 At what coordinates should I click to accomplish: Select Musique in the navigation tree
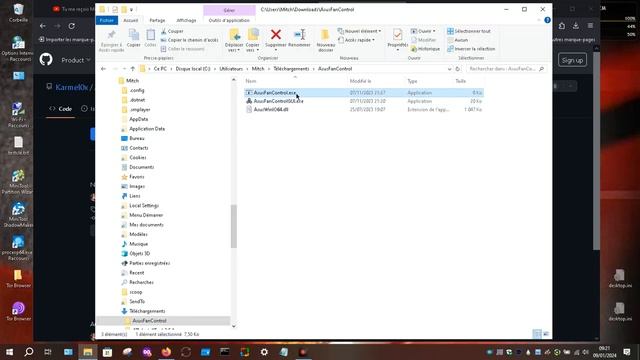138,244
